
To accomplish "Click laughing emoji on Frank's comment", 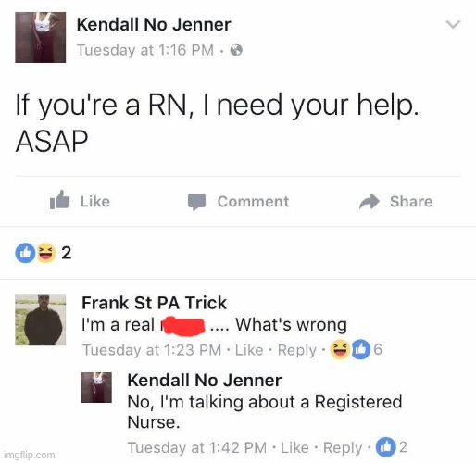I will point(340,350).
